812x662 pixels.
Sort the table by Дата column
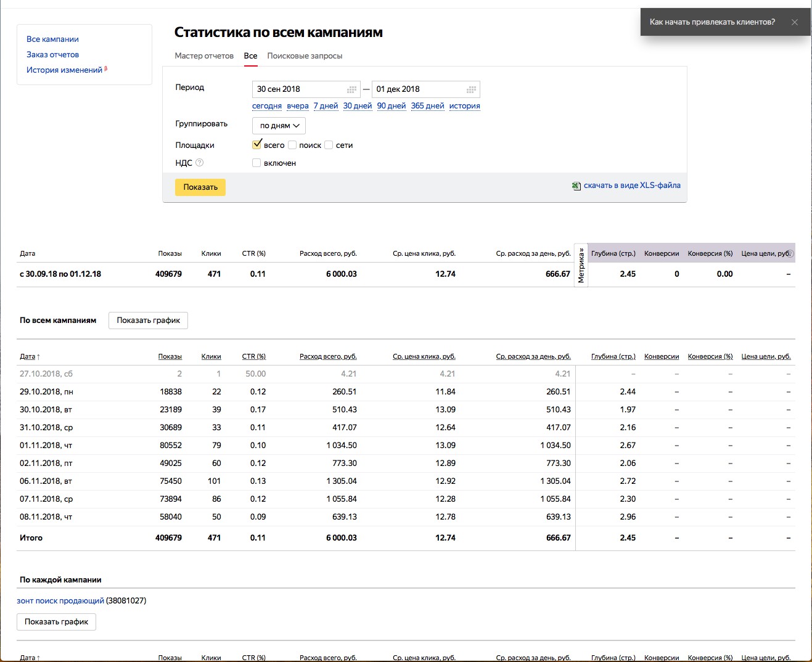pyautogui.click(x=29, y=356)
